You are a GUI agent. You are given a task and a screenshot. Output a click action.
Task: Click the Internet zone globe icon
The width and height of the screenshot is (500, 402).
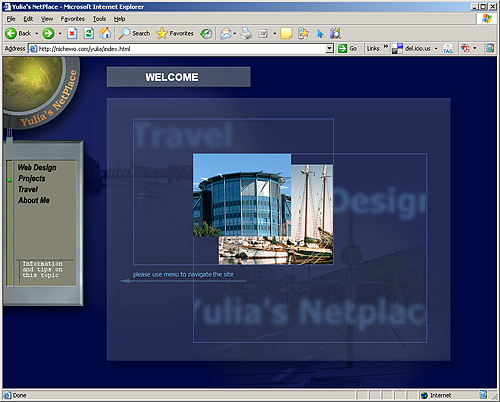[424, 395]
